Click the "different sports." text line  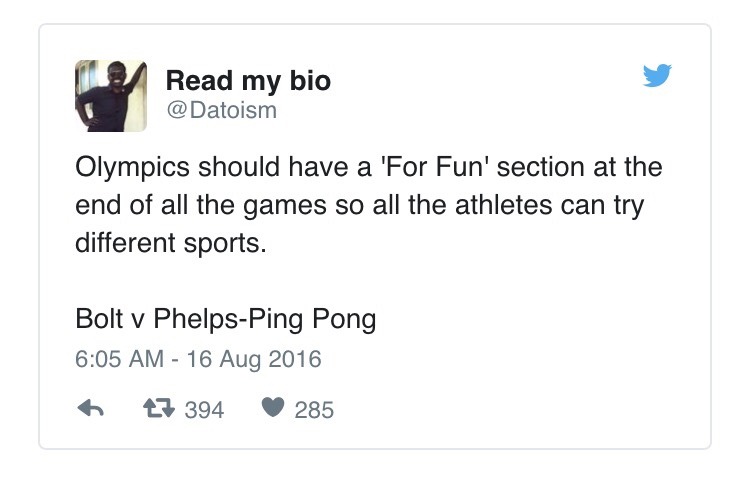pos(172,244)
